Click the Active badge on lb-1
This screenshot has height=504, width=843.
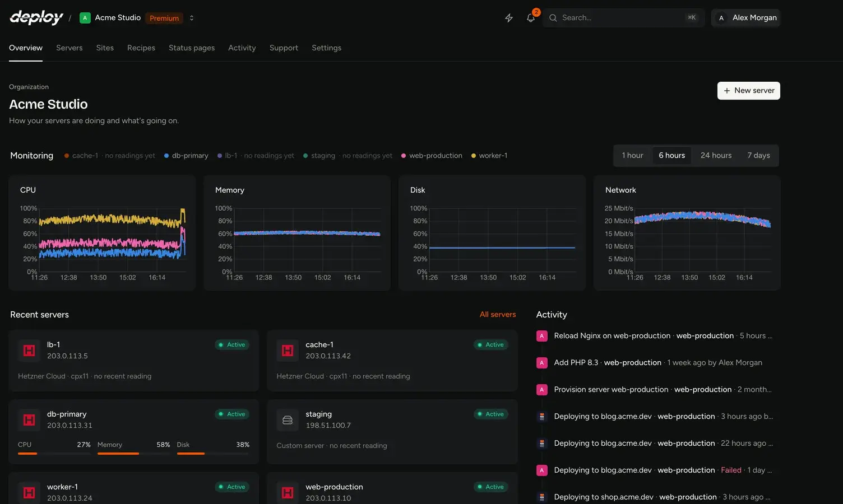(x=232, y=345)
